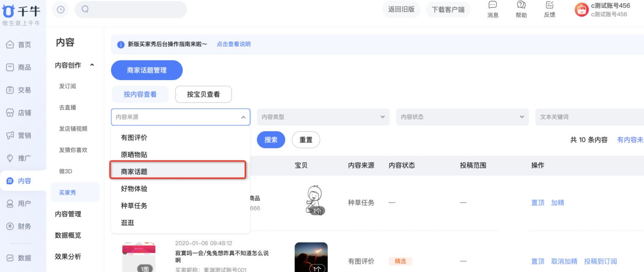Click the 搜索 button
644x272 pixels.
271,140
